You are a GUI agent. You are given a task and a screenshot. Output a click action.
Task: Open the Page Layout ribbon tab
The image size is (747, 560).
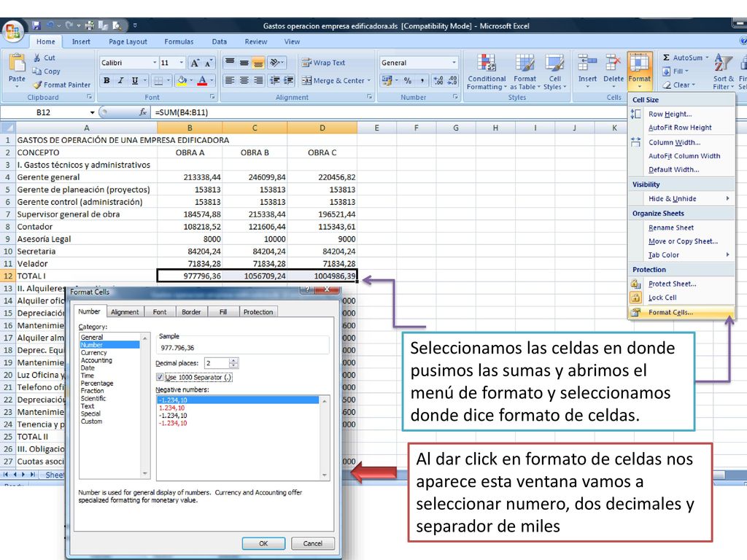128,42
